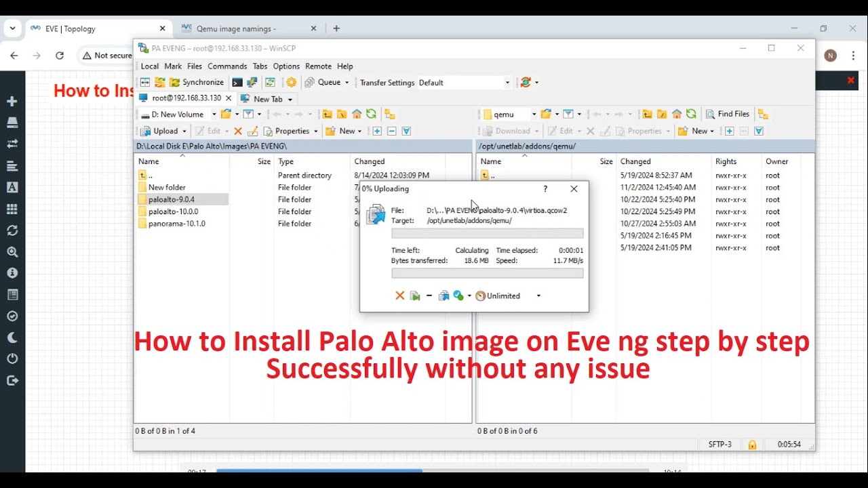
Task: Click the plus select files icon in local toolbar
Action: point(377,131)
